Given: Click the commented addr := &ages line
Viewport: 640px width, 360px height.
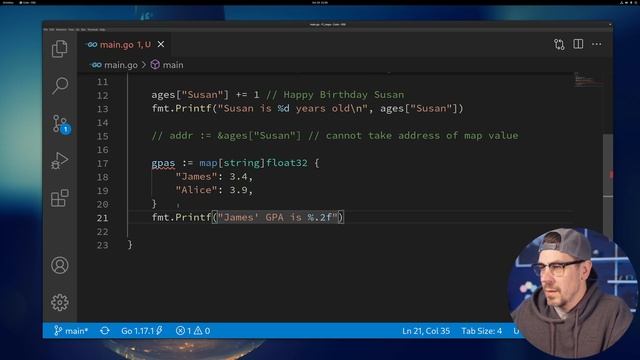Looking at the screenshot, I should pyautogui.click(x=335, y=136).
